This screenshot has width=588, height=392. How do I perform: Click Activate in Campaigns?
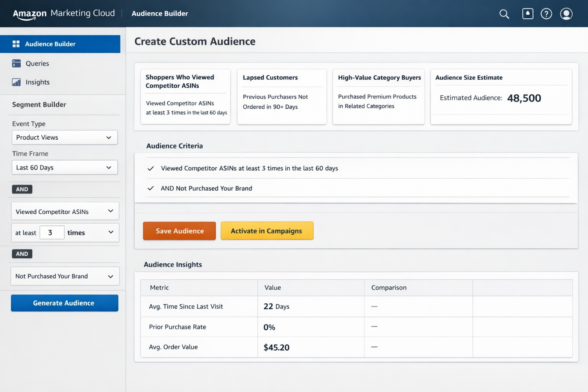[267, 231]
